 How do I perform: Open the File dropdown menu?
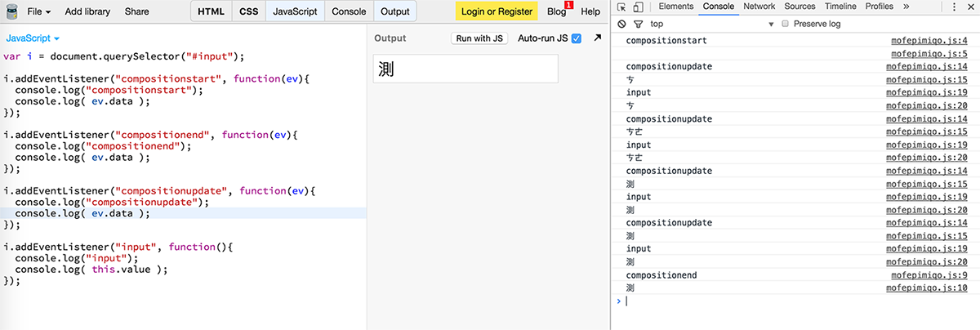(x=38, y=11)
